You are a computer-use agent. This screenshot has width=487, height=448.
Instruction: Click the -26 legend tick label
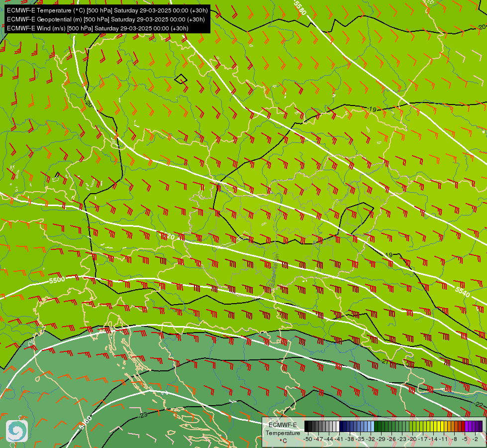(392, 439)
